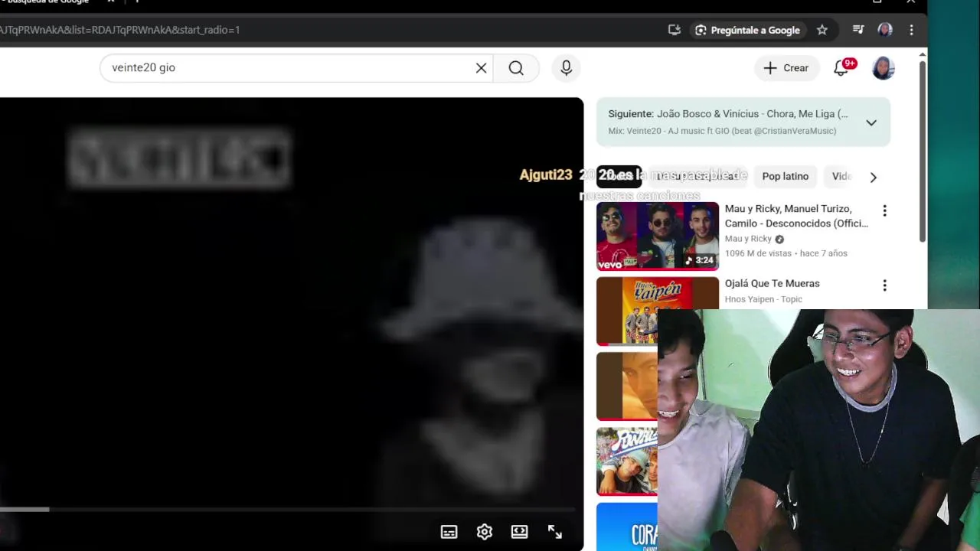Select the Pop latino filter chip

point(785,177)
